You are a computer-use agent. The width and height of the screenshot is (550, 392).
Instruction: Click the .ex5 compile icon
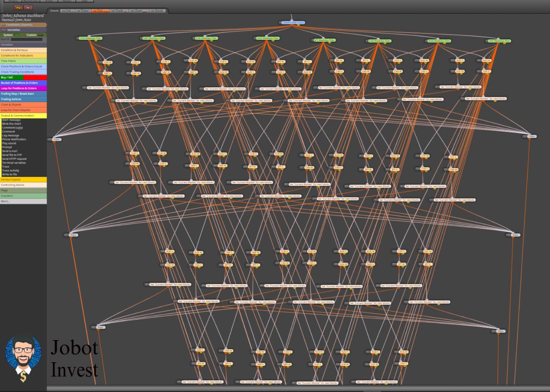[x=28, y=7]
